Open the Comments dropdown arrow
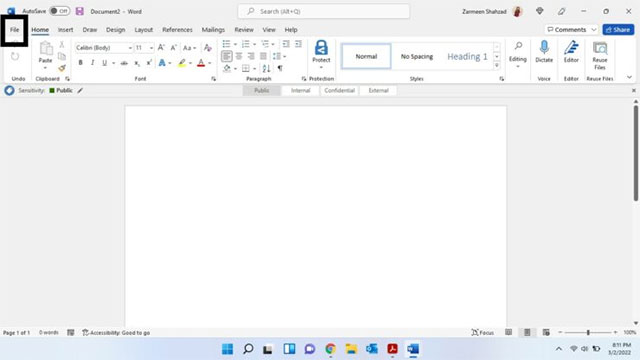 pos(593,29)
